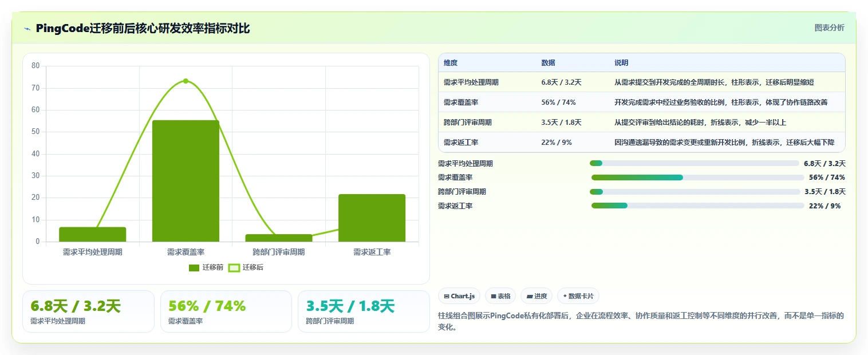Screen dimensions: 868x355
Task: Click the description starting 因沟通遗漏导致
Action: pyautogui.click(x=724, y=142)
